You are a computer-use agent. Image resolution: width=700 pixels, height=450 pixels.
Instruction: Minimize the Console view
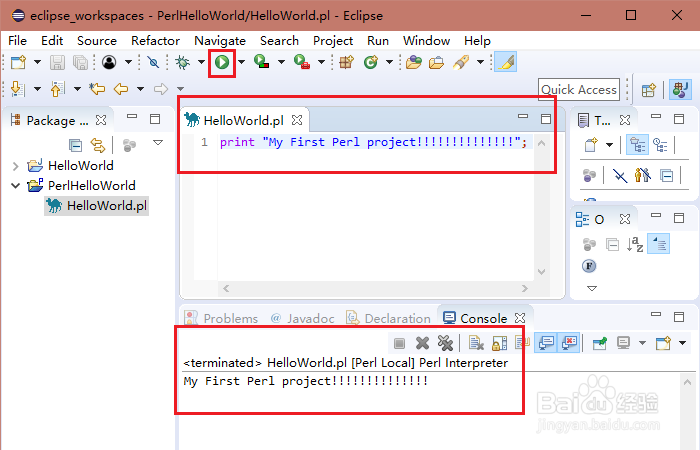tap(656, 315)
